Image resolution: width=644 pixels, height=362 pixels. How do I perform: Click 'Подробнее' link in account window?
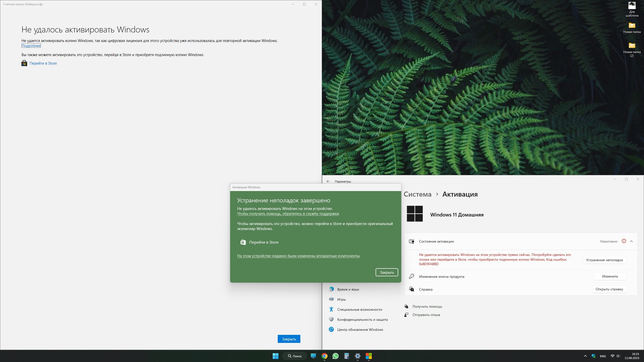pyautogui.click(x=31, y=46)
